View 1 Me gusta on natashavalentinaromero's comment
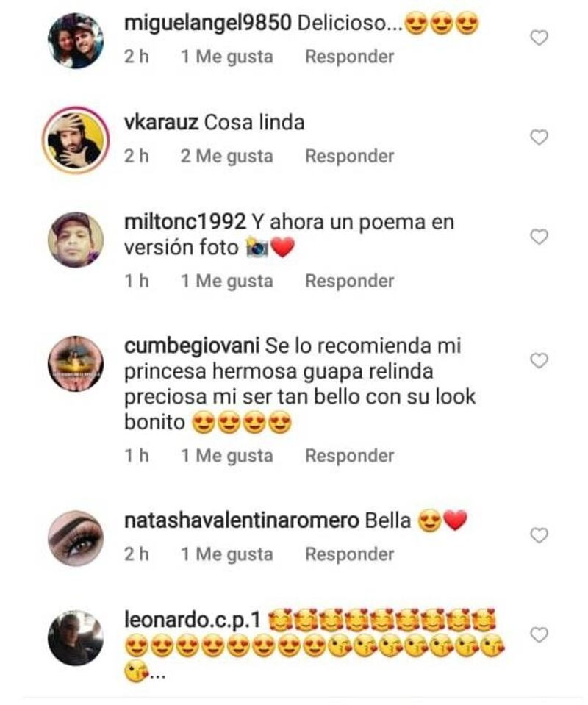This screenshot has height=705, width=588. click(227, 554)
